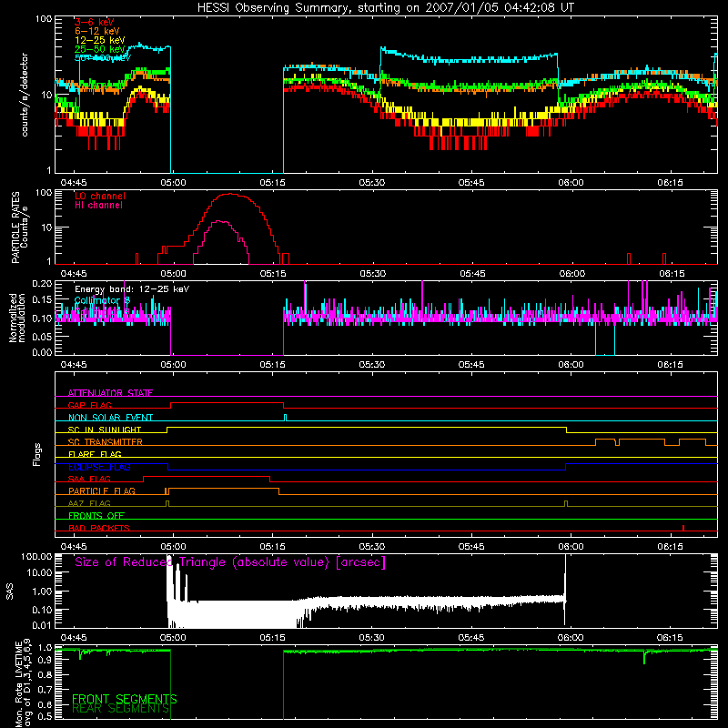Click the "06:15" tick label under flags plot
The width and height of the screenshot is (728, 728).
click(x=670, y=547)
